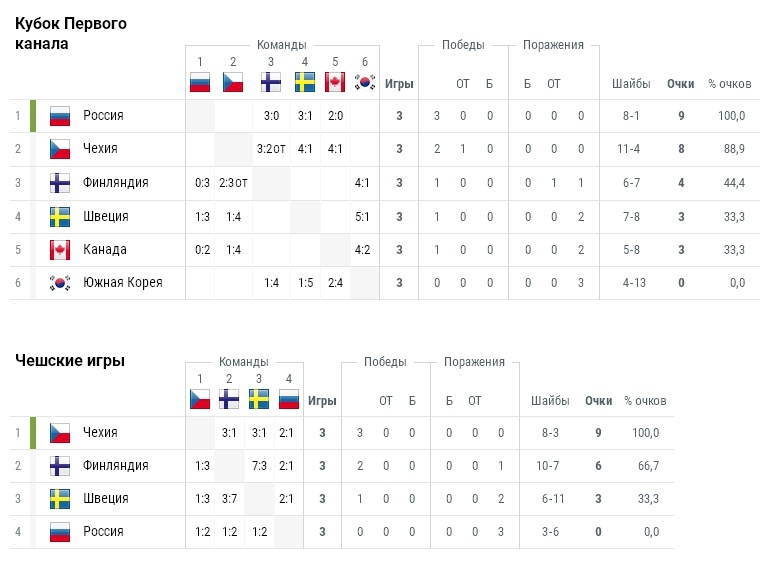The height and width of the screenshot is (579, 772).
Task: Open the 5:1 match score in Швеция row
Action: [x=364, y=216]
